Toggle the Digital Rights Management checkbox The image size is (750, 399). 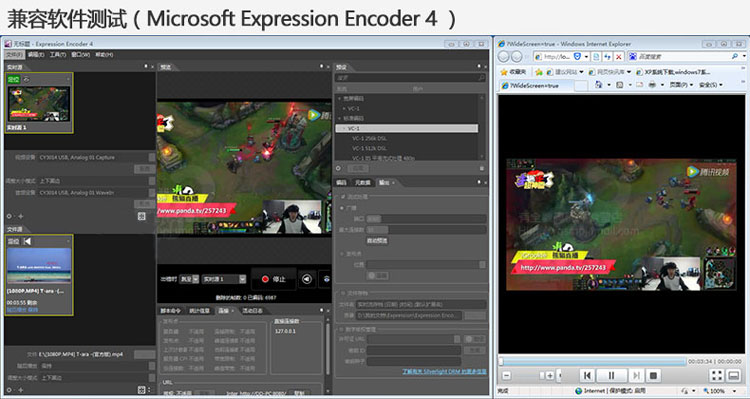[343, 329]
